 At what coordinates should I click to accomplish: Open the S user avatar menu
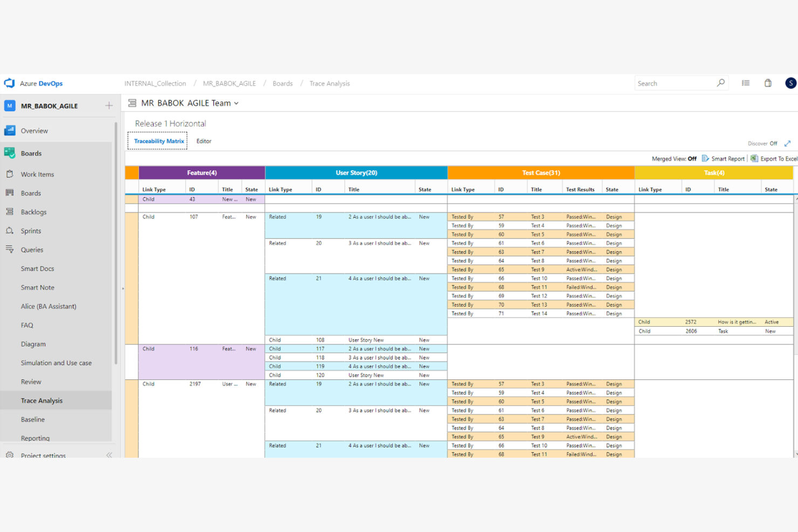(x=790, y=83)
